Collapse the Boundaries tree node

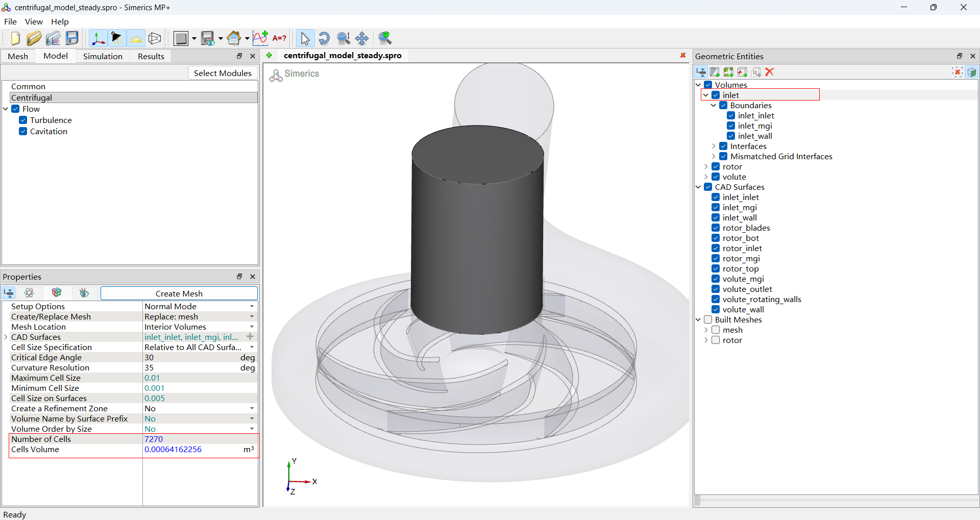point(714,105)
